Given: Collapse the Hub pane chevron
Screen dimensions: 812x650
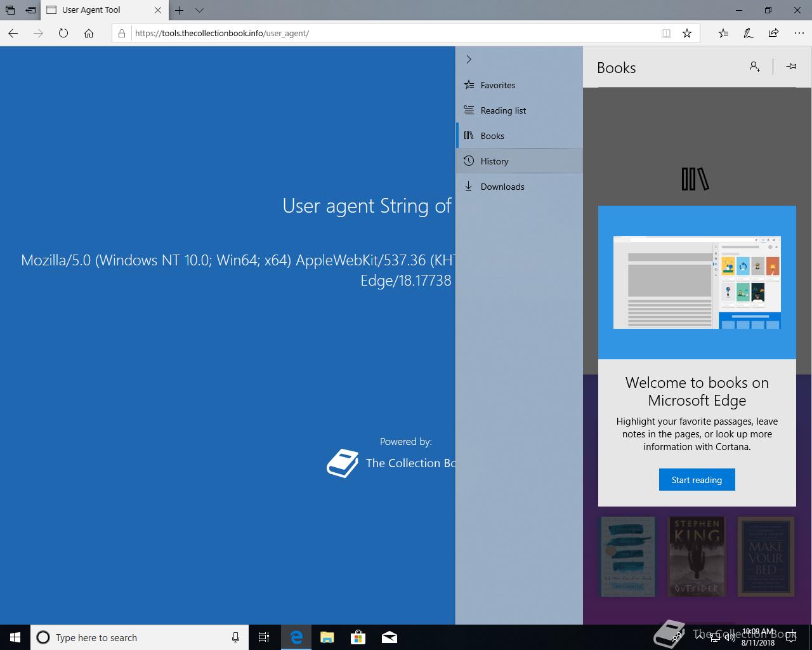Looking at the screenshot, I should pos(469,59).
